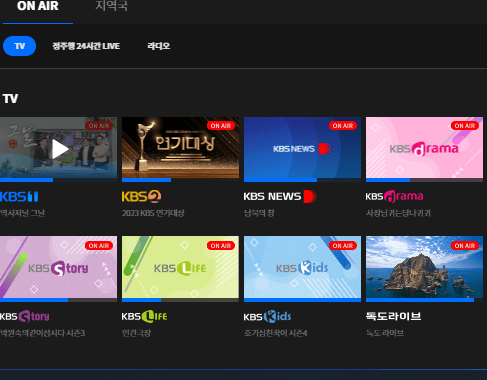Click ON AIR badge on 독도 thumbnail
This screenshot has width=487, height=380.
[465, 246]
